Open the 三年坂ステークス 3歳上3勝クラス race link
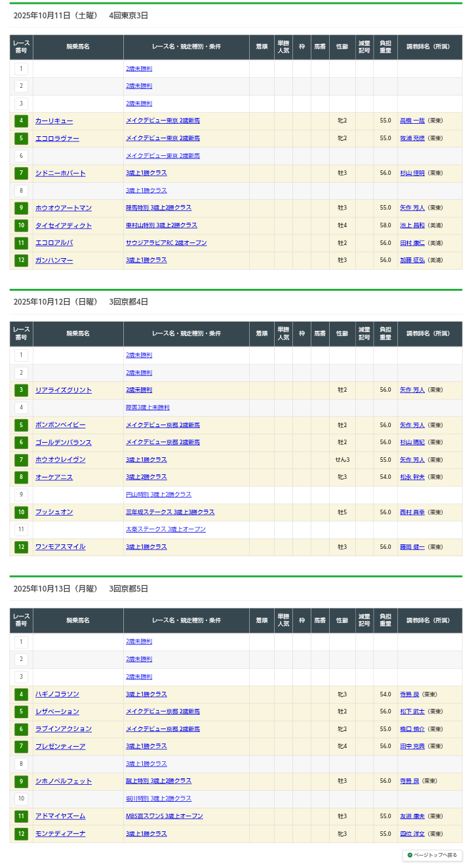The height and width of the screenshot is (868, 472). click(x=170, y=512)
